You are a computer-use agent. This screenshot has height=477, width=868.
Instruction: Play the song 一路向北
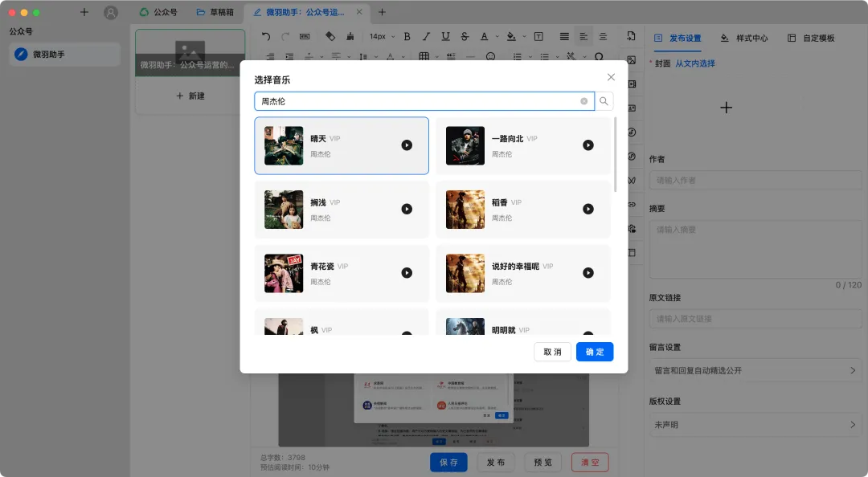[588, 145]
